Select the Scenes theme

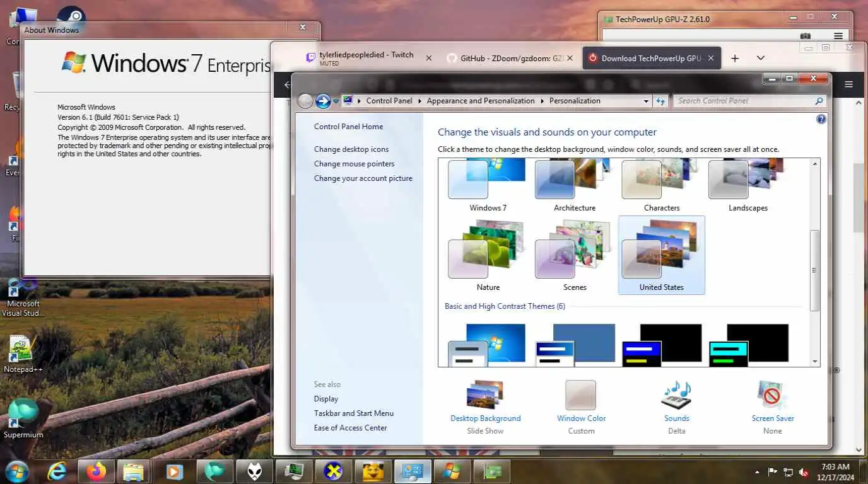point(575,255)
